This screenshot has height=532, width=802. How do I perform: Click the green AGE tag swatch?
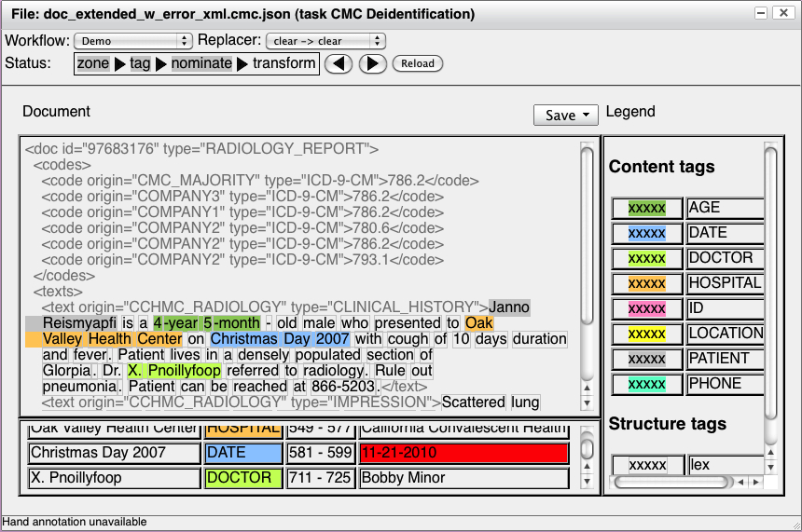pyautogui.click(x=646, y=208)
